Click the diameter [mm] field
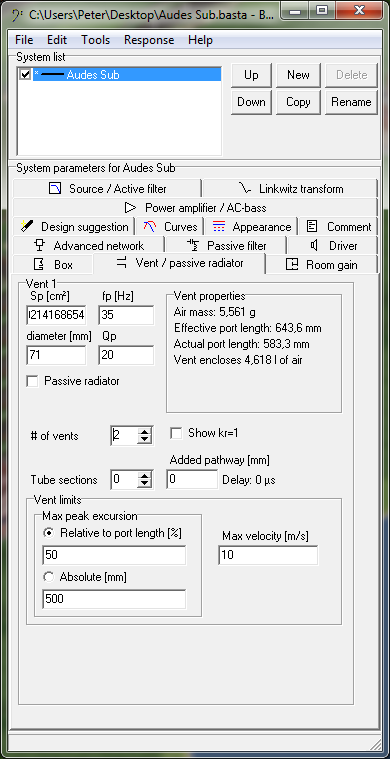Image resolution: width=392 pixels, height=759 pixels. pyautogui.click(x=56, y=355)
